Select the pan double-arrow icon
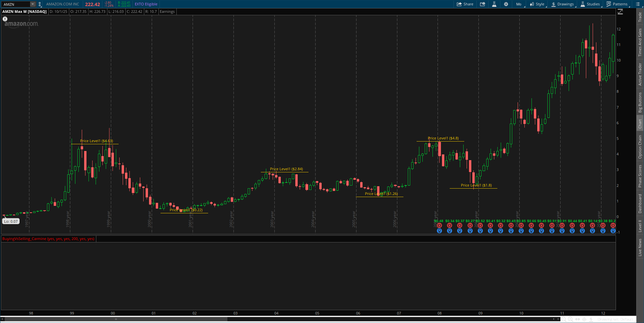The image size is (644, 323). pos(577,319)
